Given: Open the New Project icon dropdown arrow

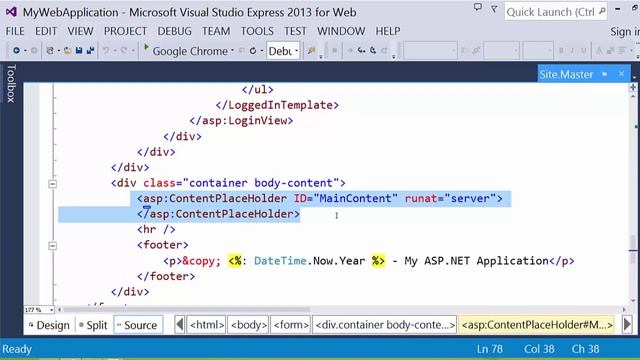Looking at the screenshot, I should [x=58, y=51].
